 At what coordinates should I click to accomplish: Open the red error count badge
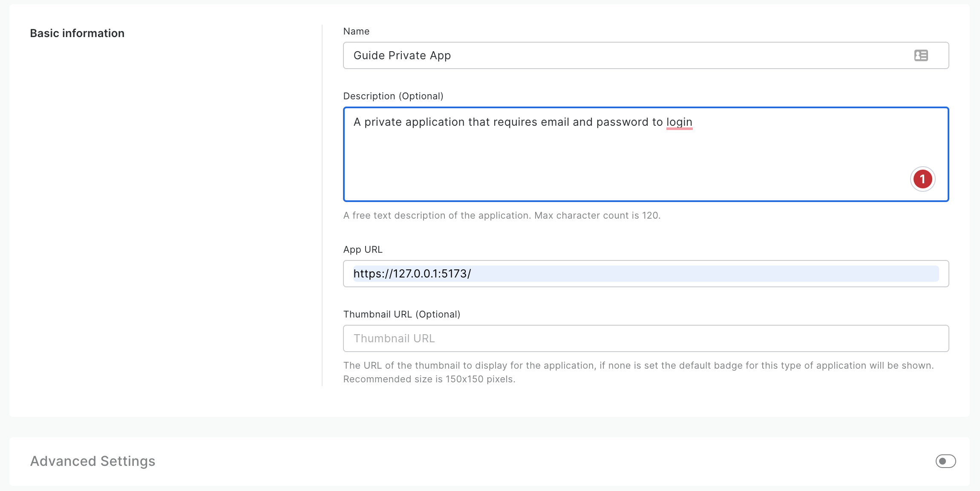click(x=922, y=179)
